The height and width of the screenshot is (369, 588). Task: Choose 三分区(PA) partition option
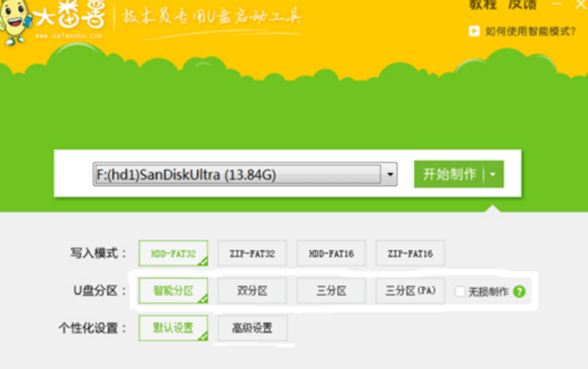[x=410, y=290]
